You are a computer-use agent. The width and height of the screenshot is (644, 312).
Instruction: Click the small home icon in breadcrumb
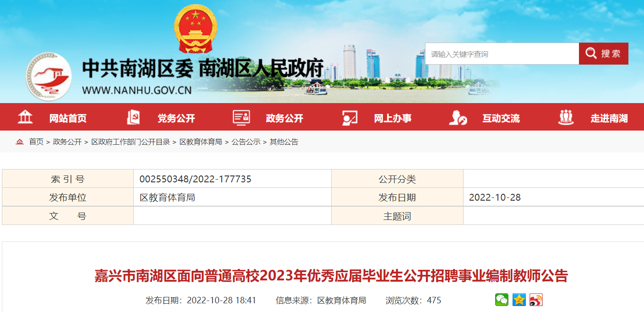(x=20, y=142)
